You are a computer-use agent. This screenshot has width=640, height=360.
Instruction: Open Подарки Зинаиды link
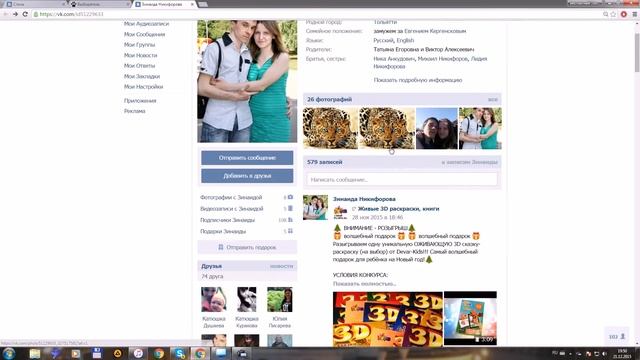click(223, 231)
